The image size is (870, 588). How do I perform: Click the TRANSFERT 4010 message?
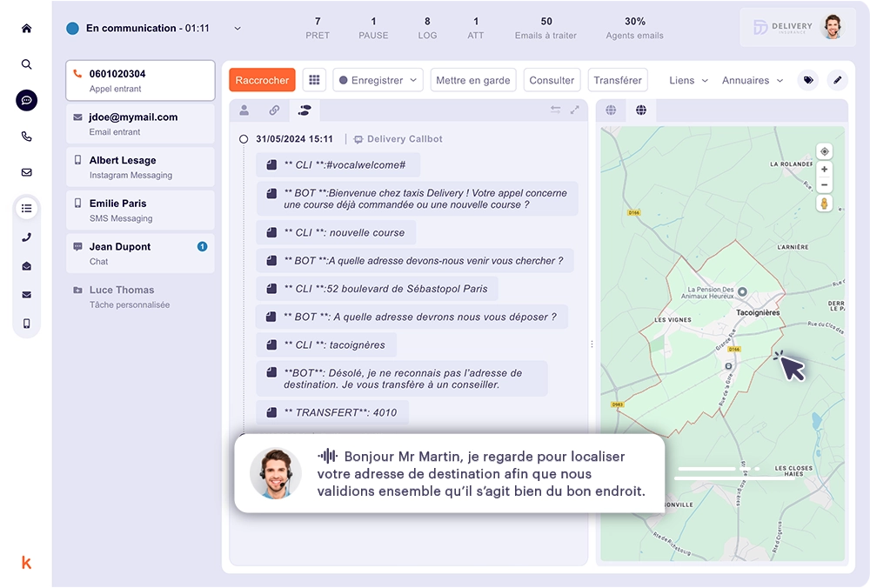click(332, 412)
